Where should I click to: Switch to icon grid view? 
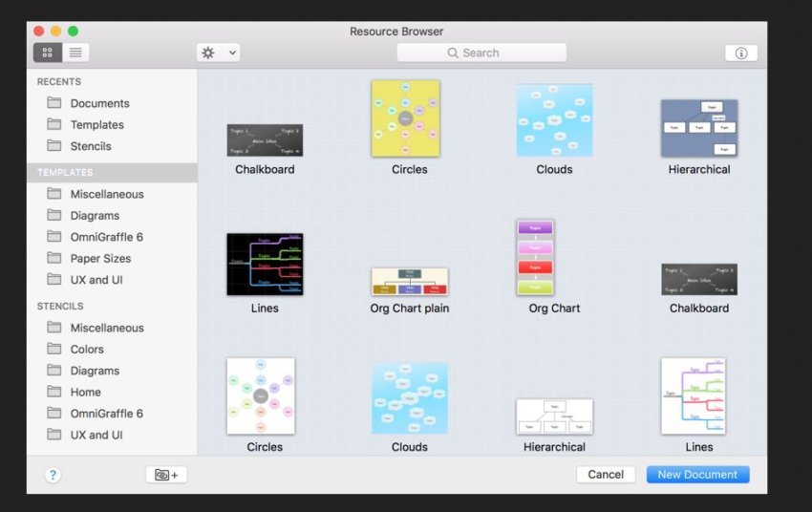48,53
